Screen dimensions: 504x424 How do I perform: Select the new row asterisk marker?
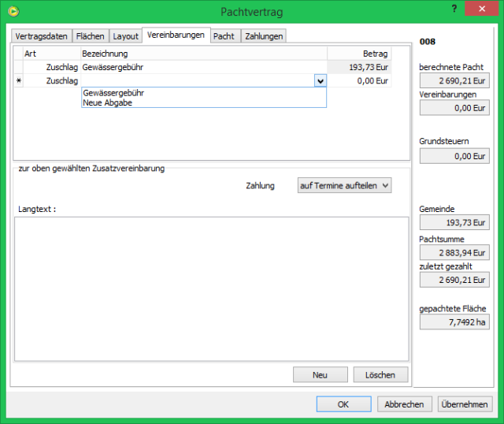click(19, 80)
